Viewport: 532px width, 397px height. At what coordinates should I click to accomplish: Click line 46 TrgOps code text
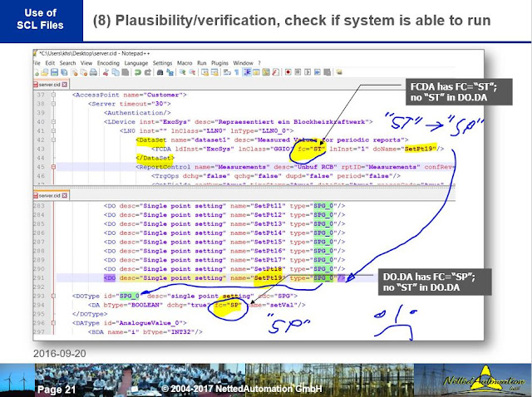[276, 176]
